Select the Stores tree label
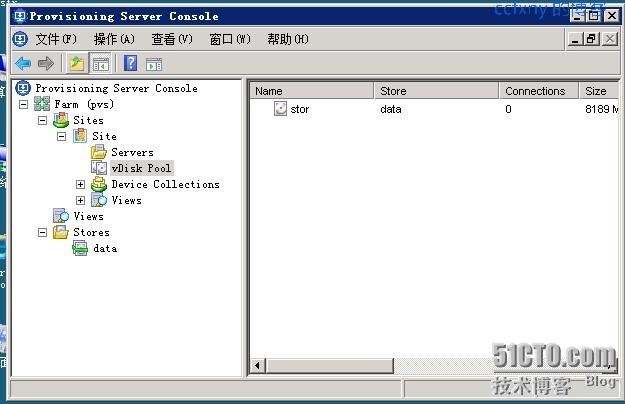Screen dimensions: 625x404 coord(91,232)
